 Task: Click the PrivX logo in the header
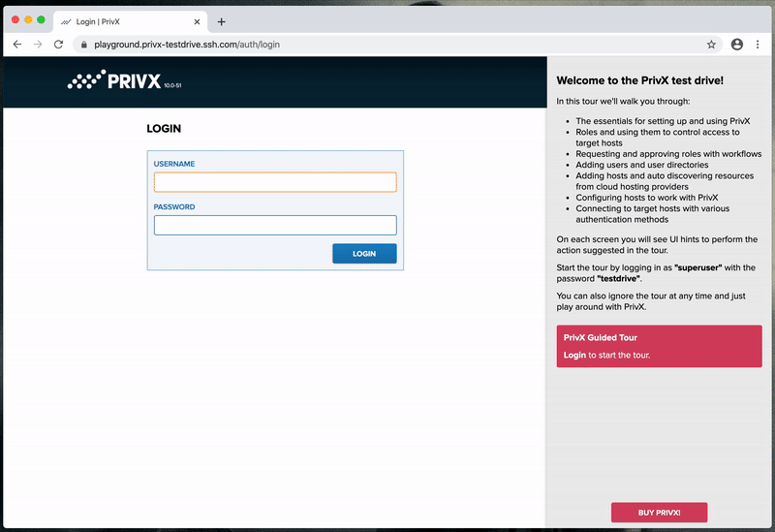click(124, 80)
